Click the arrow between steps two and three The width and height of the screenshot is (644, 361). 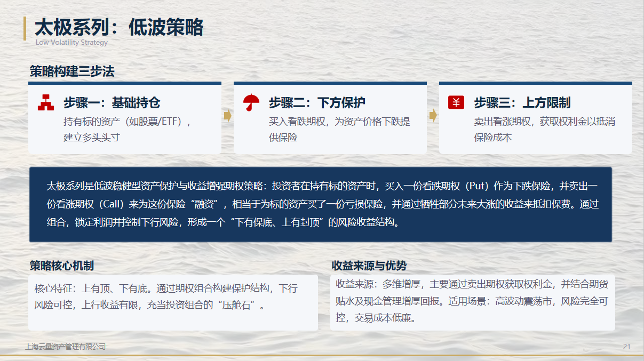433,115
